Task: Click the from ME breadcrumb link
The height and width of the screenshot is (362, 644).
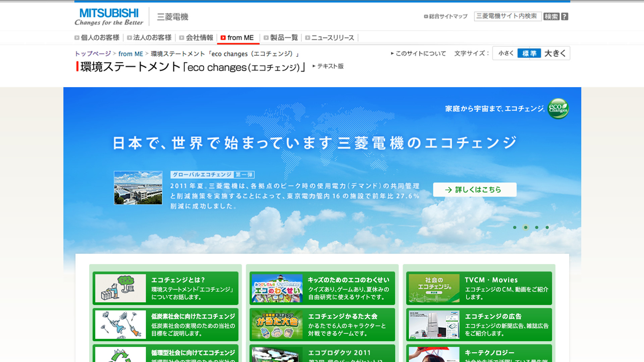Action: tap(131, 54)
